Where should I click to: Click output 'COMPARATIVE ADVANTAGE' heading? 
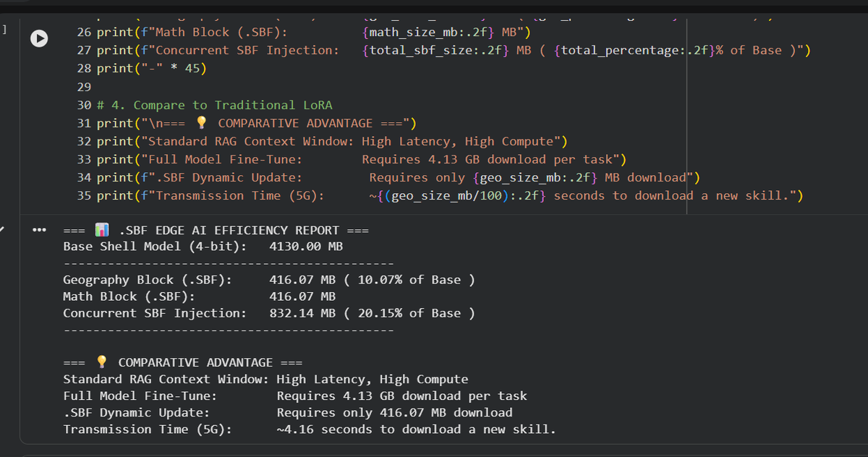point(195,362)
